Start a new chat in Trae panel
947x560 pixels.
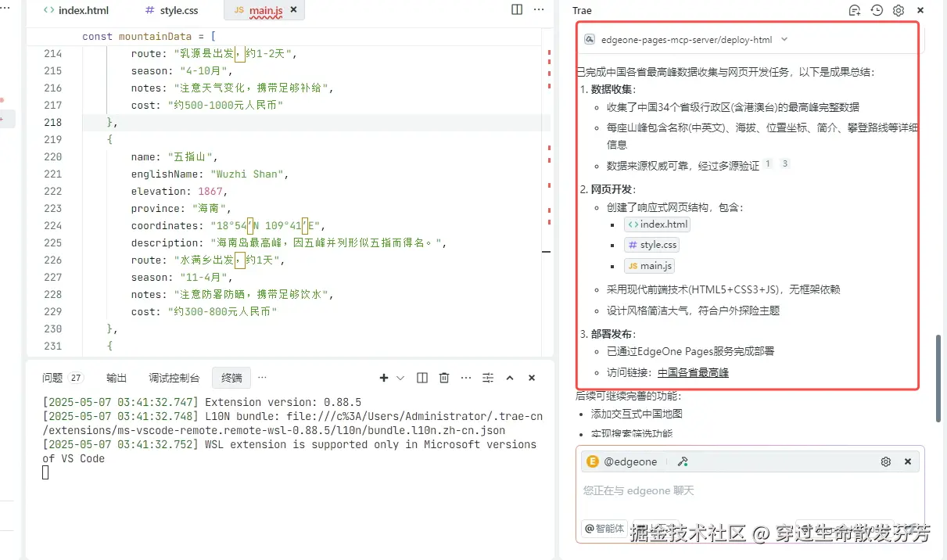(x=855, y=10)
